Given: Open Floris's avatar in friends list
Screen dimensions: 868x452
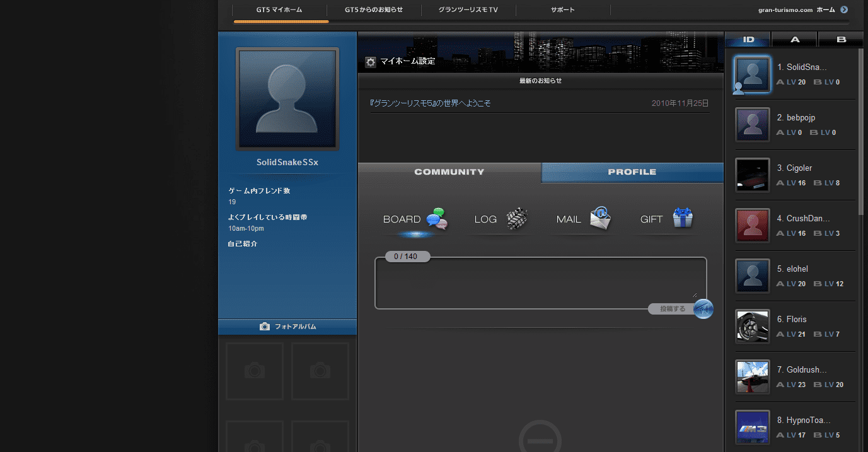Looking at the screenshot, I should [753, 326].
